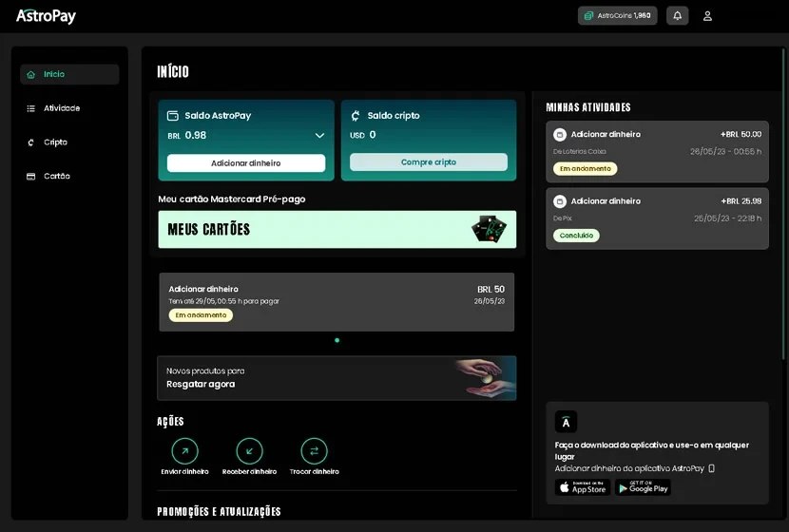The height and width of the screenshot is (532, 789).
Task: Click the Concluído status badge
Action: [x=576, y=236]
